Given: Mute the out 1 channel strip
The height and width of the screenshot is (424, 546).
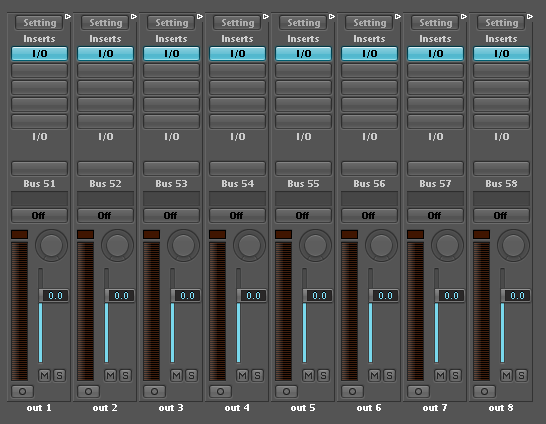Looking at the screenshot, I should tap(45, 375).
